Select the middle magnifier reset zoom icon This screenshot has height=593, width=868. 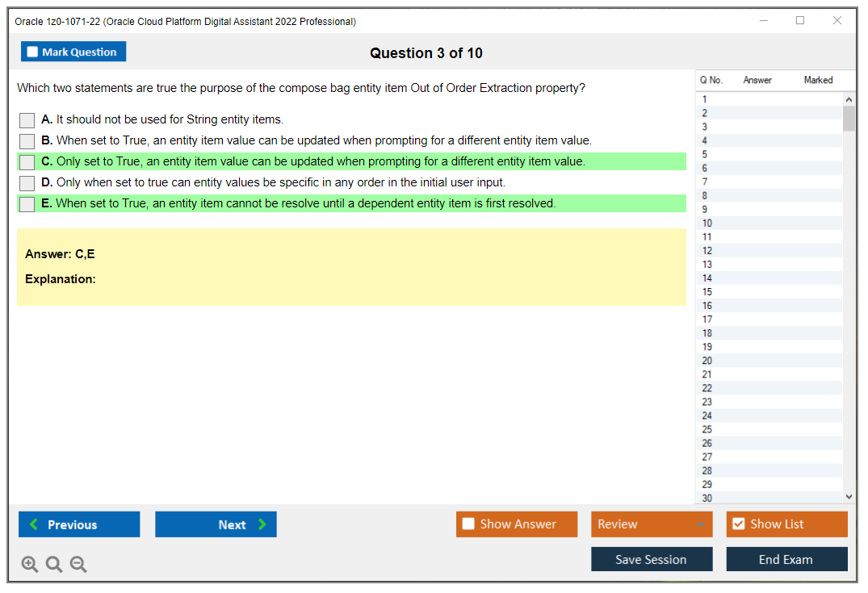[x=53, y=564]
